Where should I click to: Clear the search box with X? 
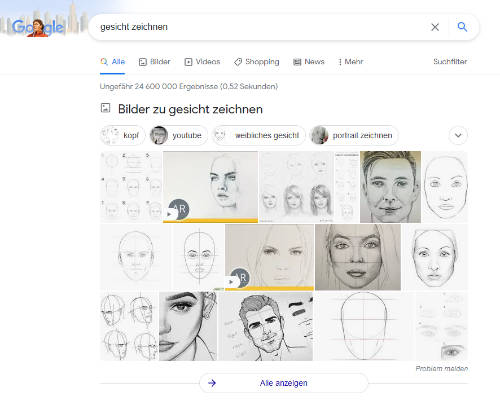pos(435,27)
